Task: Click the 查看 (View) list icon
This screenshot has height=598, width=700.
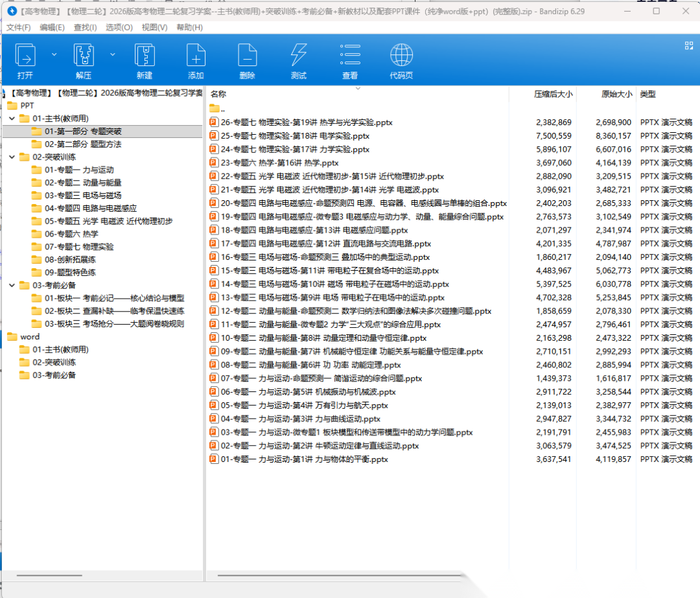Action: (x=350, y=56)
